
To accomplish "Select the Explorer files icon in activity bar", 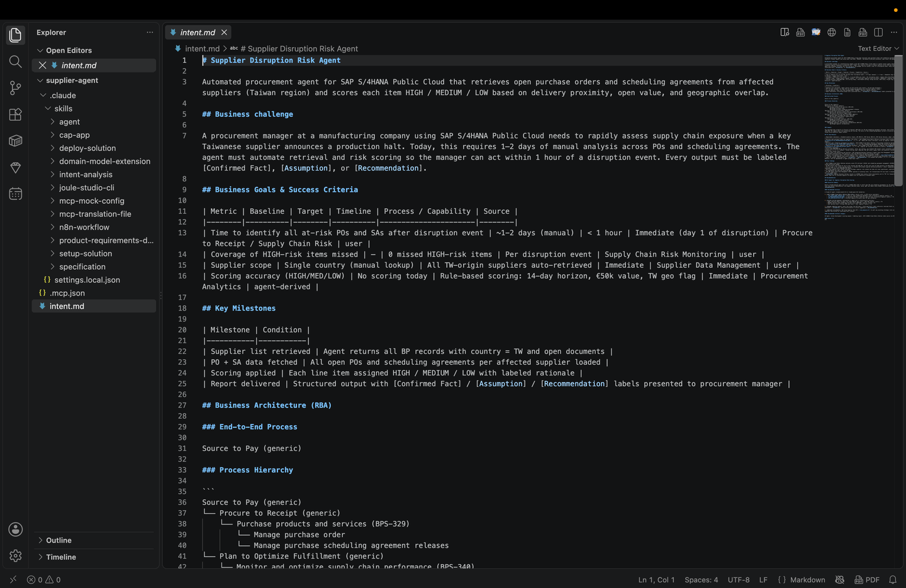I will pos(16,35).
